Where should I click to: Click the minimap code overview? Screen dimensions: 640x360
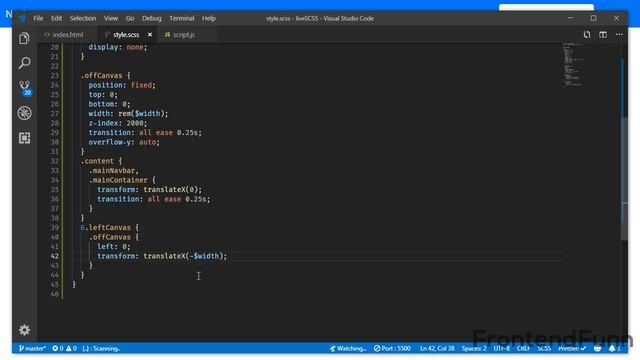click(x=573, y=64)
